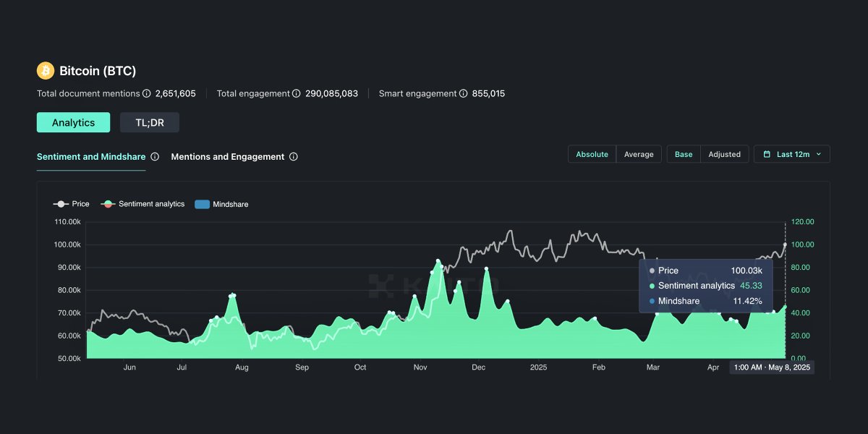The height and width of the screenshot is (434, 868).
Task: Click the Bitcoin (BTC) title
Action: click(98, 71)
